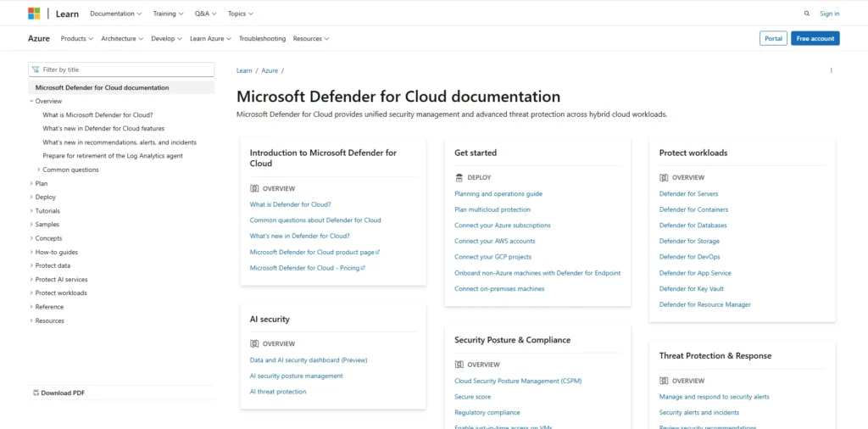The image size is (868, 429).
Task: Click the Microsoft logo icon
Action: pos(34,14)
